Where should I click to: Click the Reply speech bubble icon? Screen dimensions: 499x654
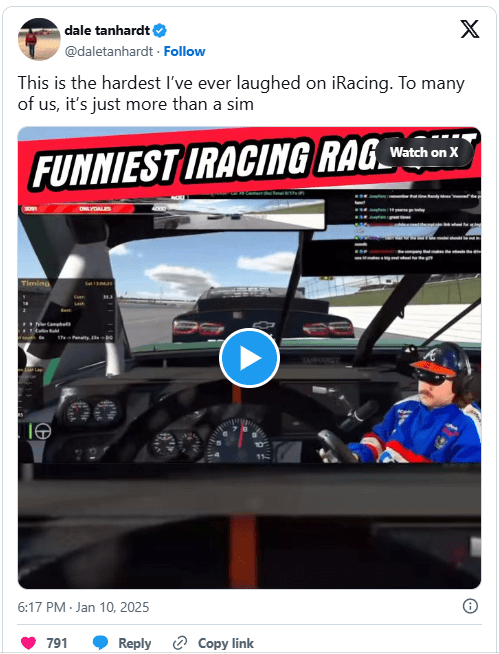pos(100,643)
